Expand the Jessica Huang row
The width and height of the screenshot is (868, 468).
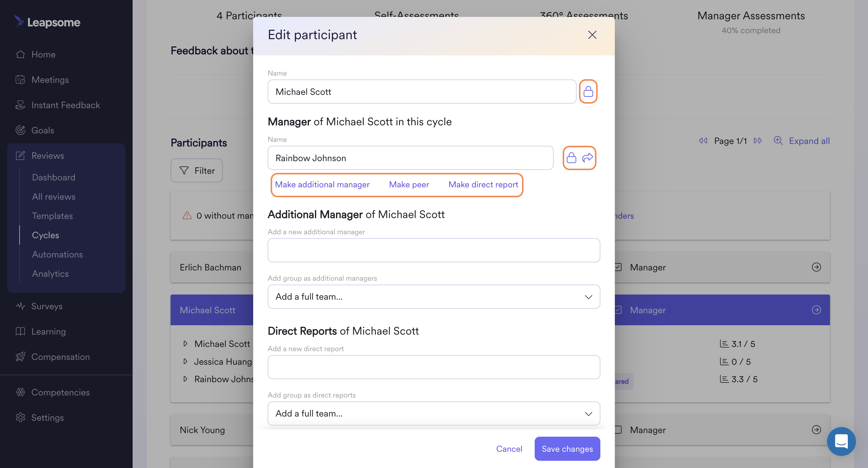click(x=185, y=361)
